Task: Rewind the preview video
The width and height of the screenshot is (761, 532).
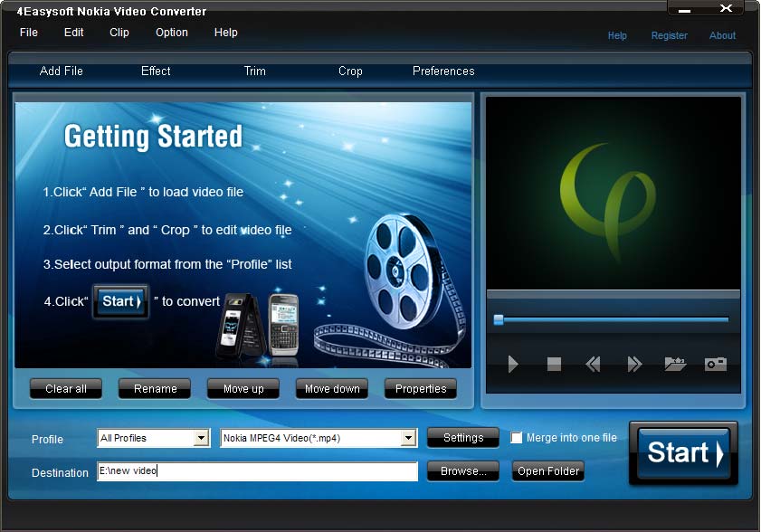Action: [593, 365]
